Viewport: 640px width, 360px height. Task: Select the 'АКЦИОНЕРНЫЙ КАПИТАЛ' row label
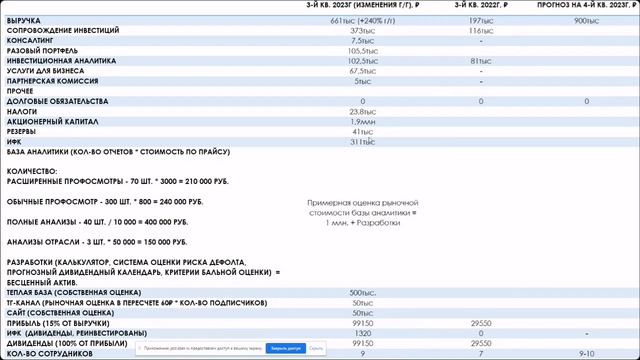point(52,122)
